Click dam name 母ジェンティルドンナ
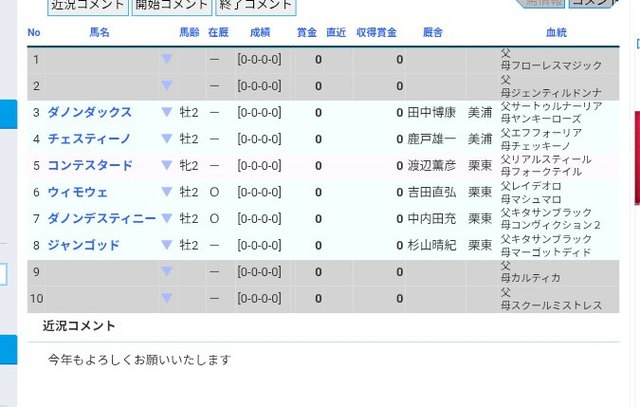640x407 pixels. [551, 93]
